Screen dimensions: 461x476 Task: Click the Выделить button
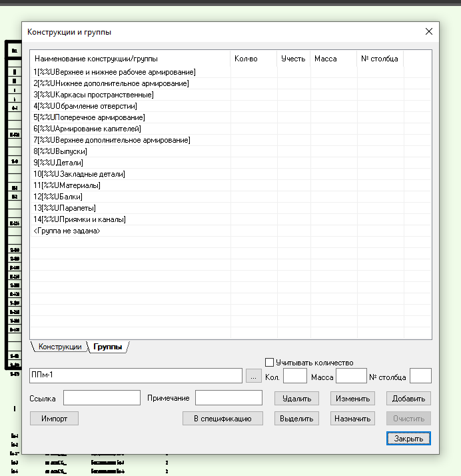(296, 418)
